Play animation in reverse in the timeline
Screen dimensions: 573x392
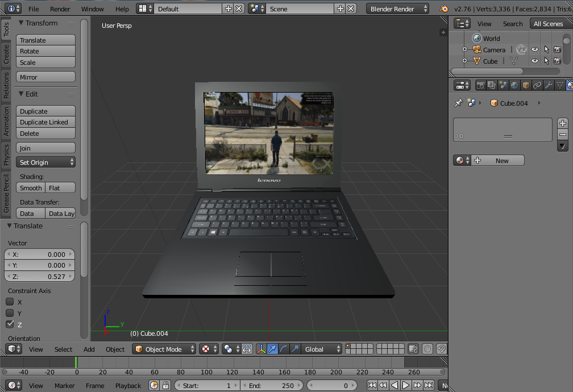(x=395, y=385)
